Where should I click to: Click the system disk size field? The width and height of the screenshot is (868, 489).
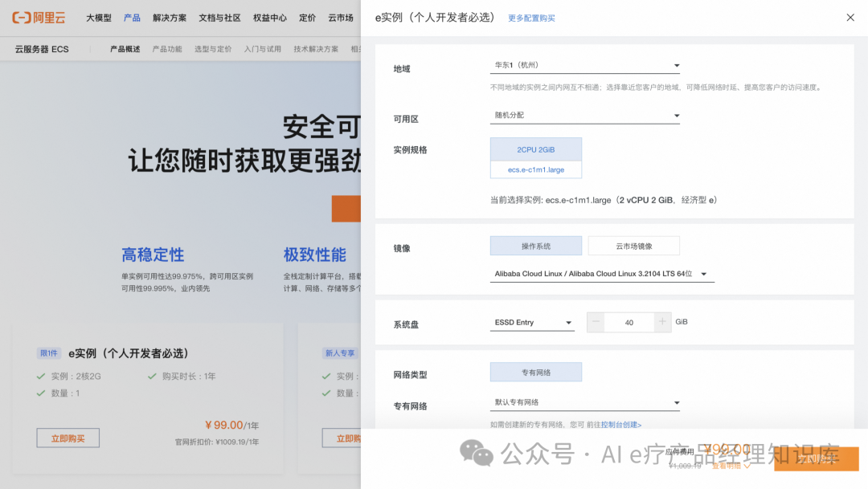(628, 323)
